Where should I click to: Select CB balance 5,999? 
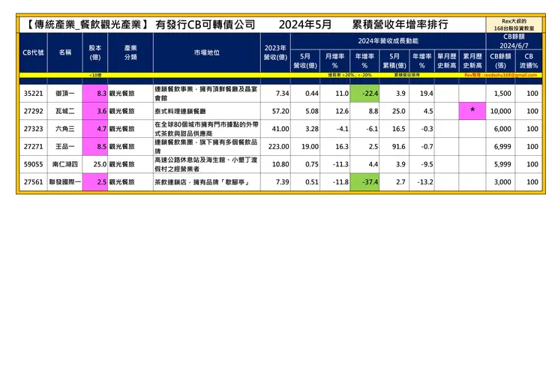[502, 164]
